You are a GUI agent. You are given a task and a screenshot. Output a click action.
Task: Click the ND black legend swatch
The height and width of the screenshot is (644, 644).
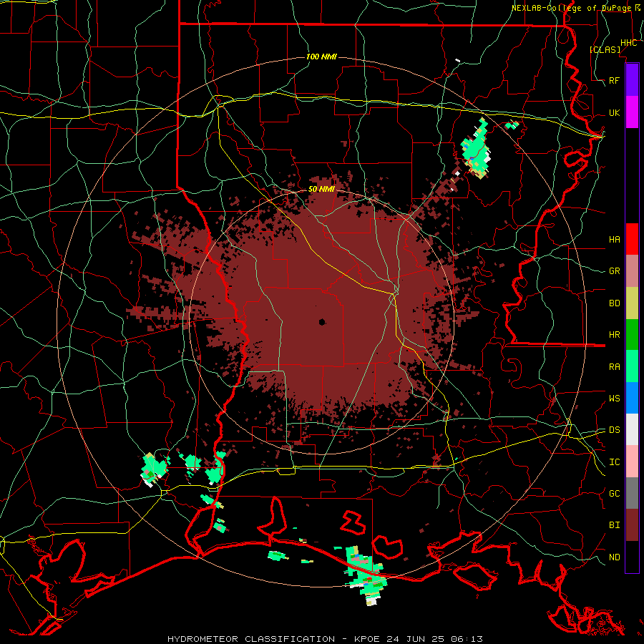(632, 557)
